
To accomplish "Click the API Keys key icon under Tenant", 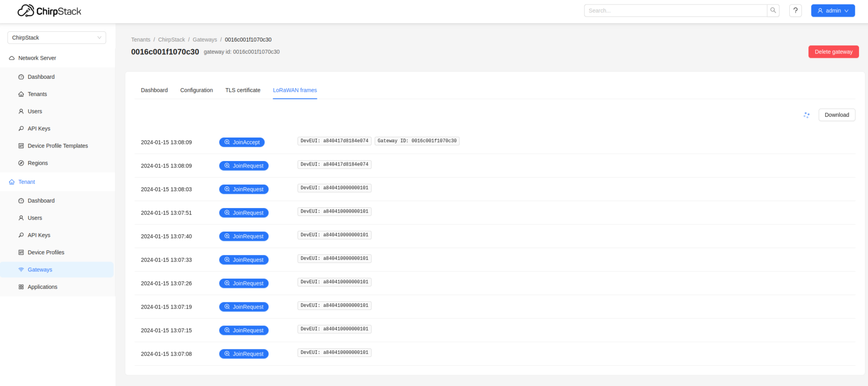I will tap(21, 235).
